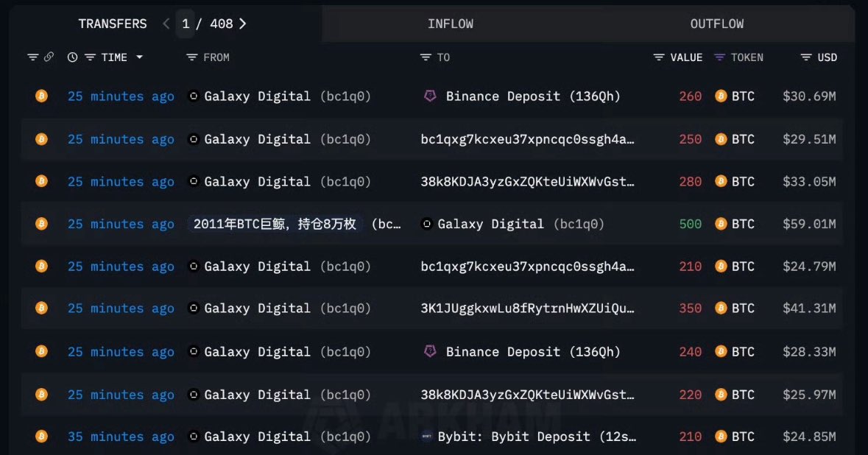Click the clock icon beside TIME
Screen dimensions: 868x455
pos(72,57)
